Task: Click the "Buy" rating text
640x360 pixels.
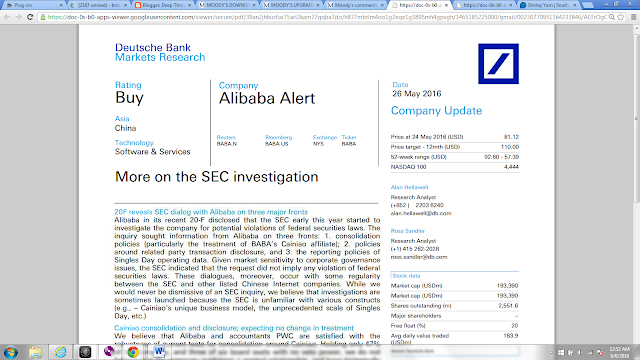Action: coord(129,98)
